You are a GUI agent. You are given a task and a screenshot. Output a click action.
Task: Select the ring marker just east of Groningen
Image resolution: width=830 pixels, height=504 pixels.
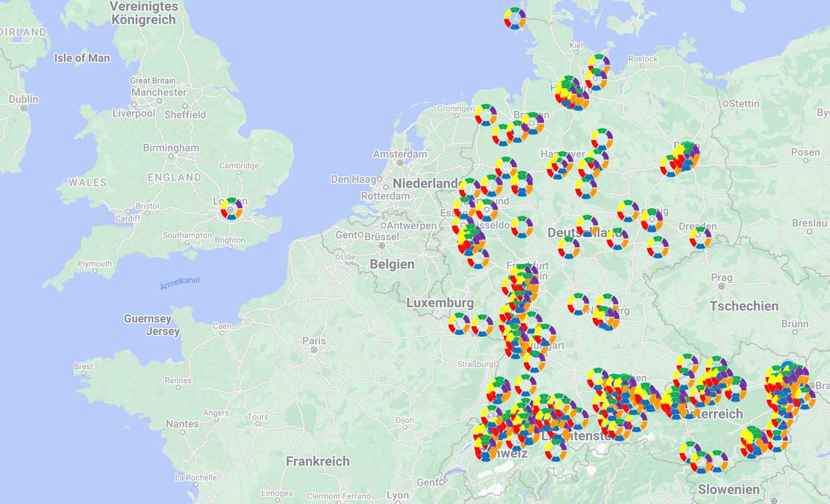pyautogui.click(x=486, y=114)
